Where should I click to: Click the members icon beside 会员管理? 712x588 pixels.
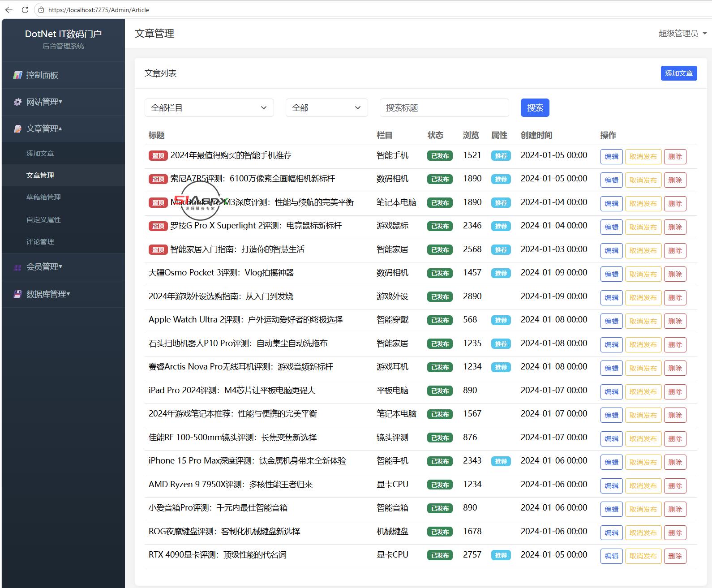coord(17,267)
